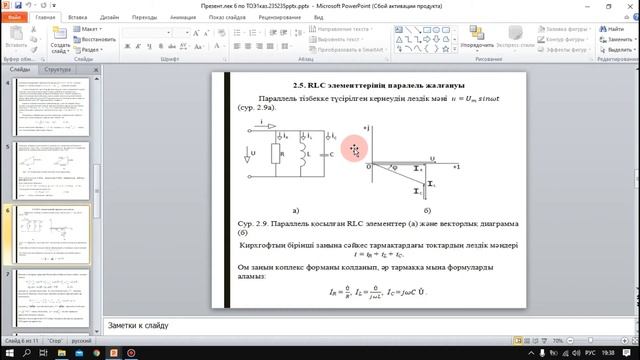Open the character spacing AV dropdown
Viewport: 640px width, 360px height.
click(x=184, y=46)
